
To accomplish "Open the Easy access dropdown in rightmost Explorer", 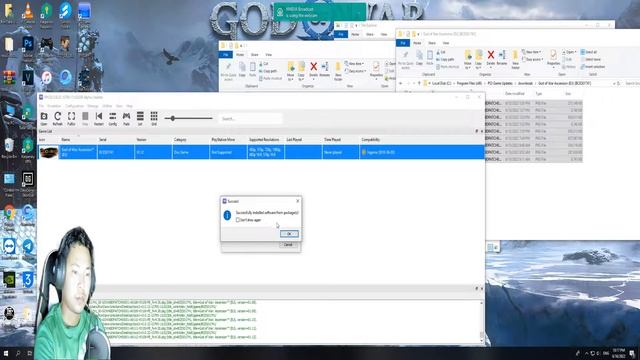I will tap(532, 60).
